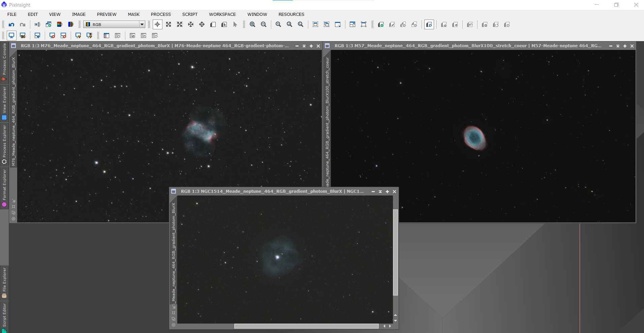This screenshot has height=333, width=644.
Task: Select the M57 vertical view identifier tab
Action: coord(327,121)
